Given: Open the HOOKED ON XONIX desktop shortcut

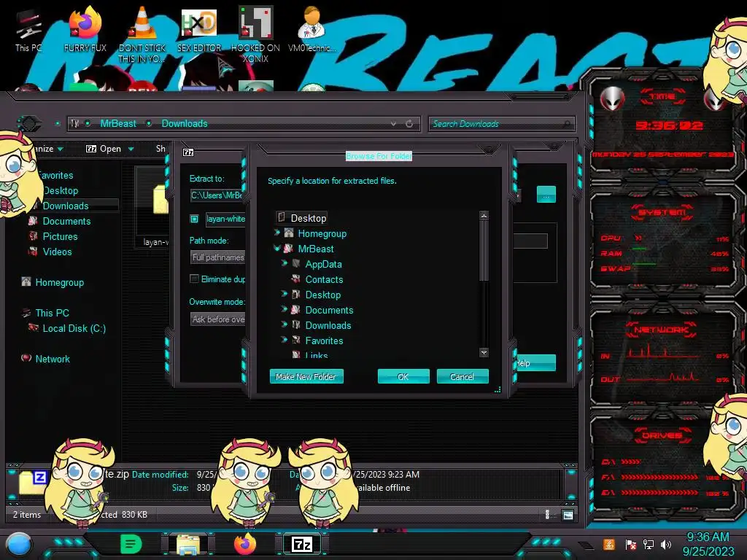Looking at the screenshot, I should 256,34.
